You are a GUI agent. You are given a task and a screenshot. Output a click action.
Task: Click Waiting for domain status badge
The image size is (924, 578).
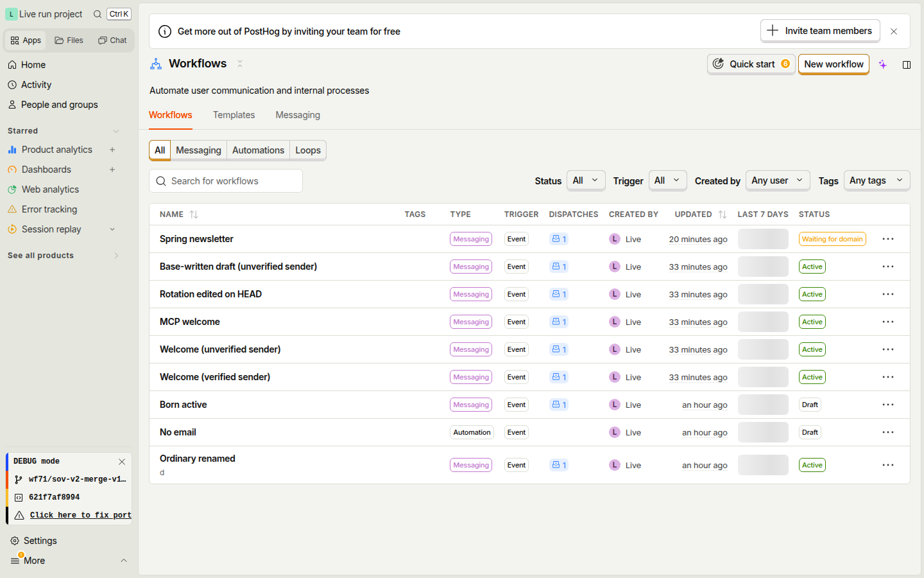pyautogui.click(x=832, y=239)
